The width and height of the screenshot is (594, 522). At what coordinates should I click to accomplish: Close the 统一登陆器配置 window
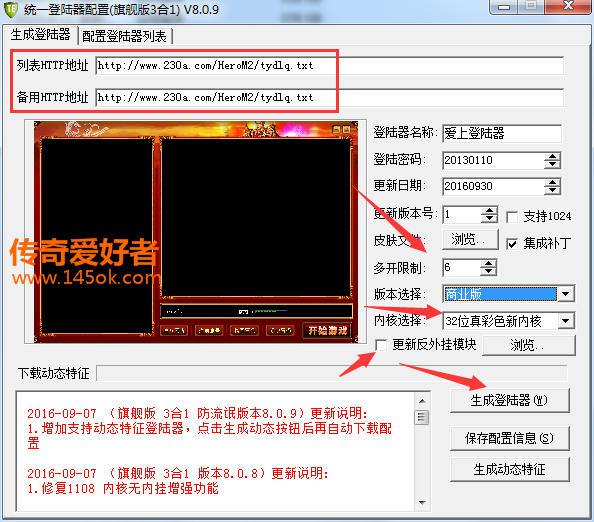click(568, 6)
